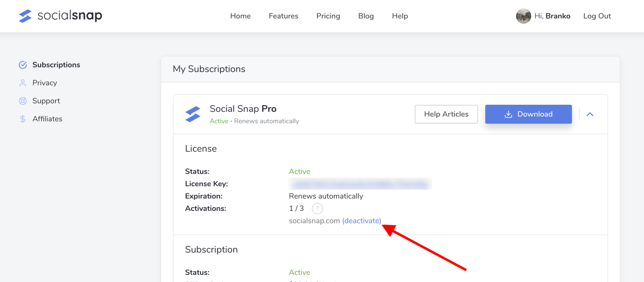The width and height of the screenshot is (644, 282).
Task: Click the Support icon in the sidebar
Action: coord(23,100)
